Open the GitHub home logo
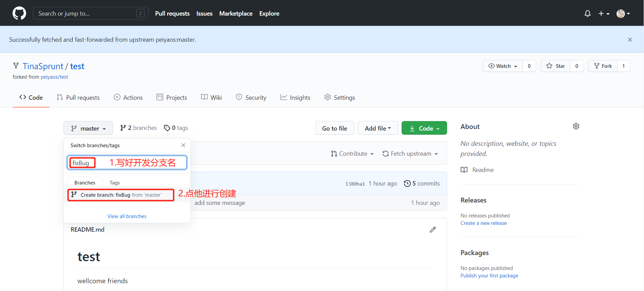This screenshot has height=291, width=644. tap(19, 13)
